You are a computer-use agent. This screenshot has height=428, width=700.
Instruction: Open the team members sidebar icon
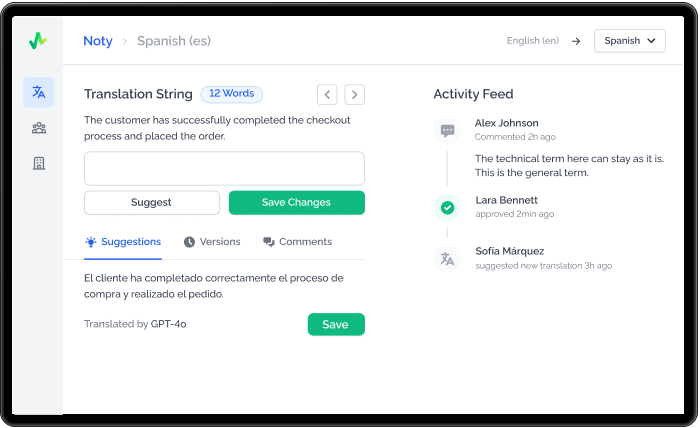point(39,128)
